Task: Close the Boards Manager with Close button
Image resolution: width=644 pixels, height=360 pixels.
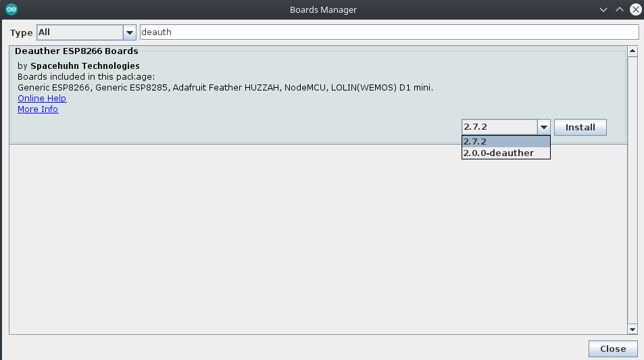Action: pos(613,349)
